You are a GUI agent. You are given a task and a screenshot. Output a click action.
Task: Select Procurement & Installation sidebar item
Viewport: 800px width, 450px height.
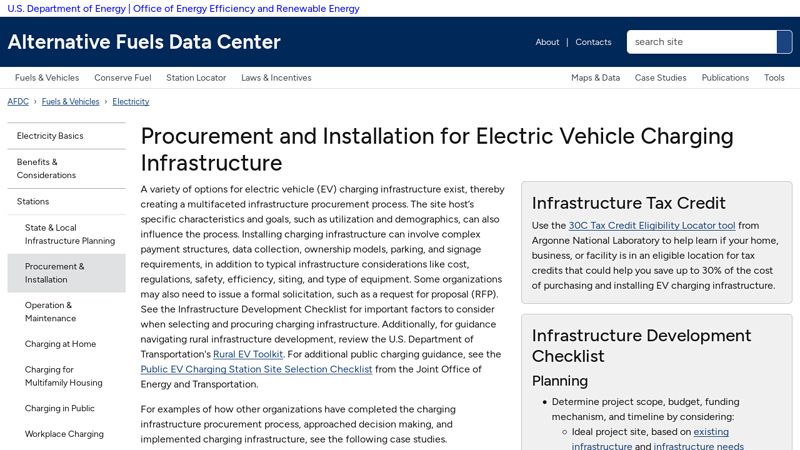pyautogui.click(x=66, y=273)
